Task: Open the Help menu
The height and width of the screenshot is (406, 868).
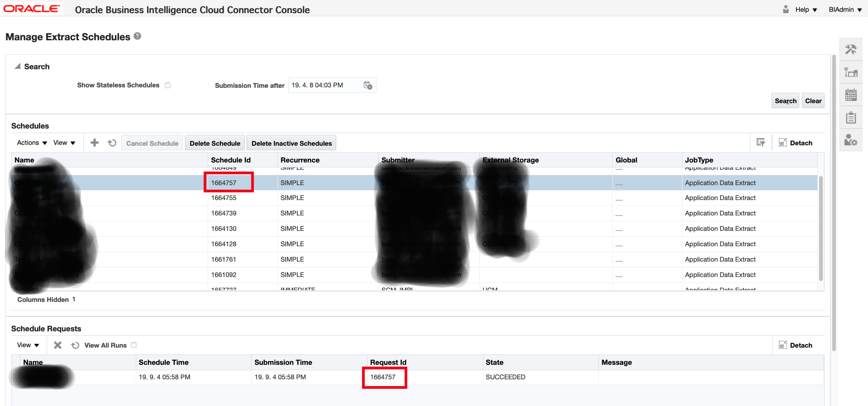Action: point(806,10)
